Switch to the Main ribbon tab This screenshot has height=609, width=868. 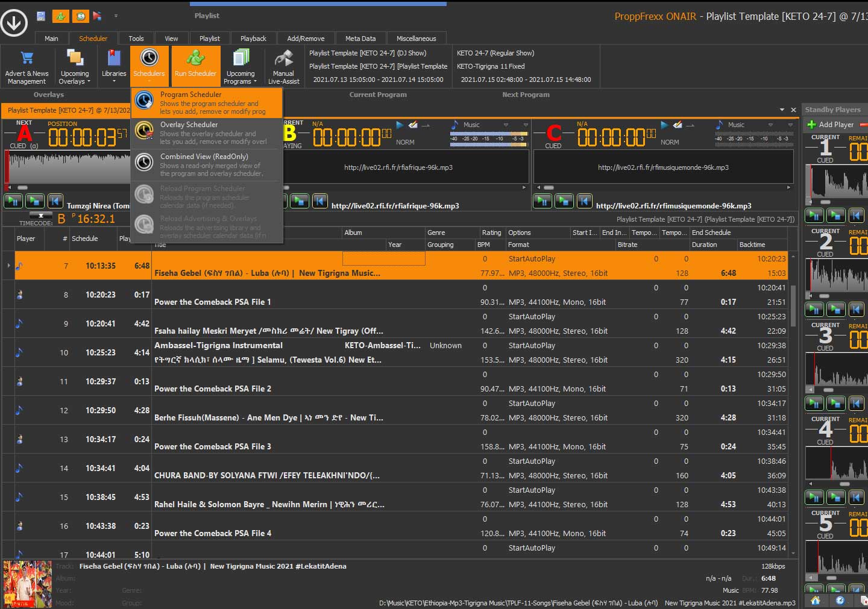(51, 39)
